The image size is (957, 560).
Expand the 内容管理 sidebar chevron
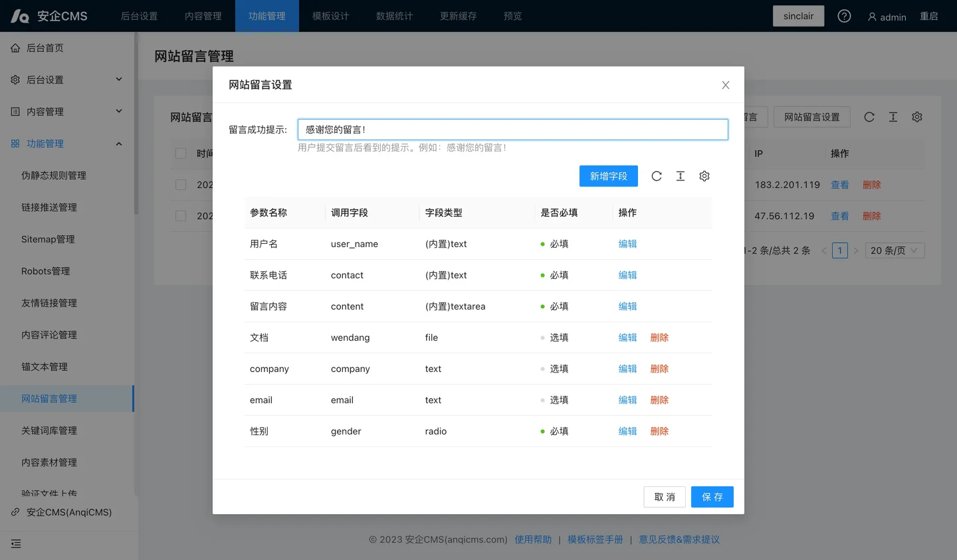tap(119, 111)
